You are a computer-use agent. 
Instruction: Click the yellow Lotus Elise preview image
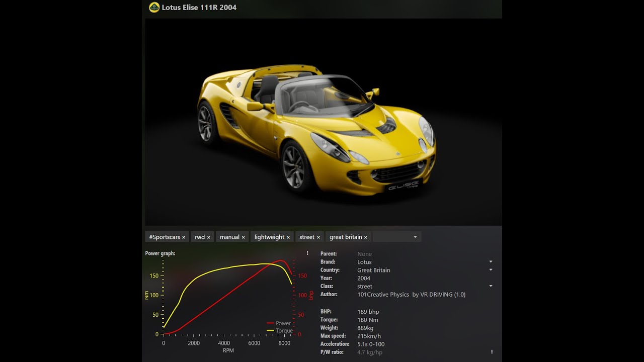point(324,122)
